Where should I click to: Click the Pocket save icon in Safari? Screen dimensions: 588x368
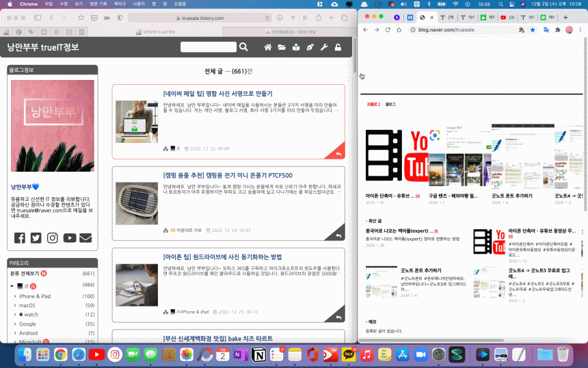coord(94,18)
